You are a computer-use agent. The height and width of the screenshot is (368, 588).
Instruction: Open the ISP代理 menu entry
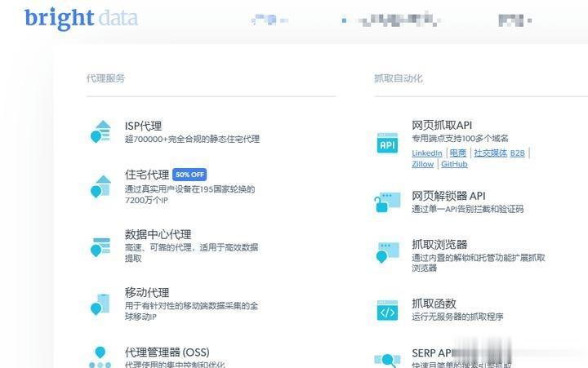point(143,126)
